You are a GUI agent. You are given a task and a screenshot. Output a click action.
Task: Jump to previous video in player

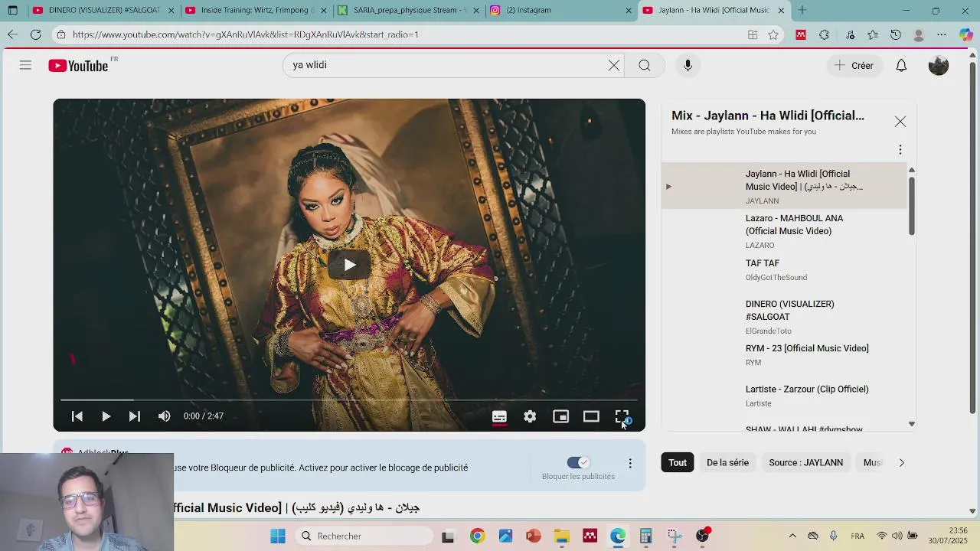(77, 416)
